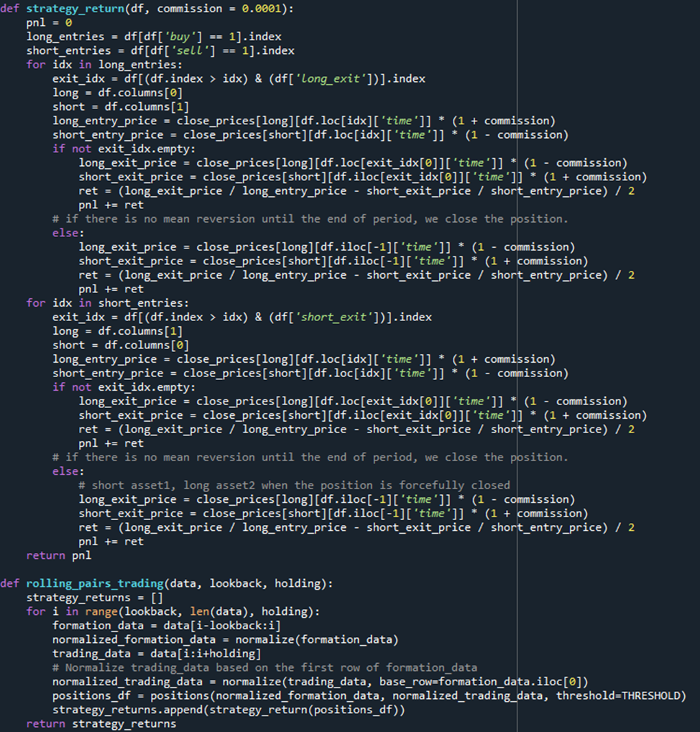Click 'strategy_returns.append' call
Image resolution: width=700 pixels, height=732 pixels.
click(130, 710)
